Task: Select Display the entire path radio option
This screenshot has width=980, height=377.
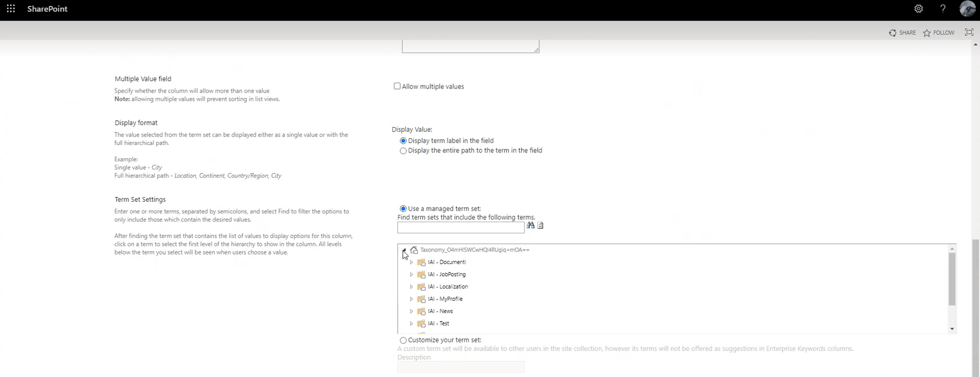Action: tap(403, 151)
